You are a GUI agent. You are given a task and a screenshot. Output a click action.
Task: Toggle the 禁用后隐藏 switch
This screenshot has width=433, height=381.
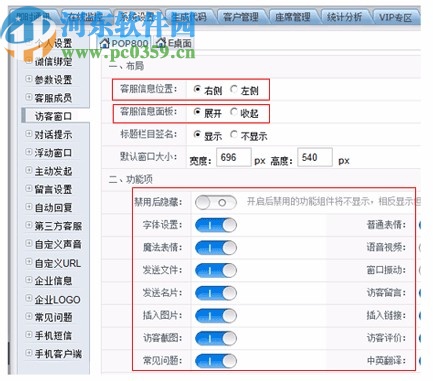tap(216, 202)
